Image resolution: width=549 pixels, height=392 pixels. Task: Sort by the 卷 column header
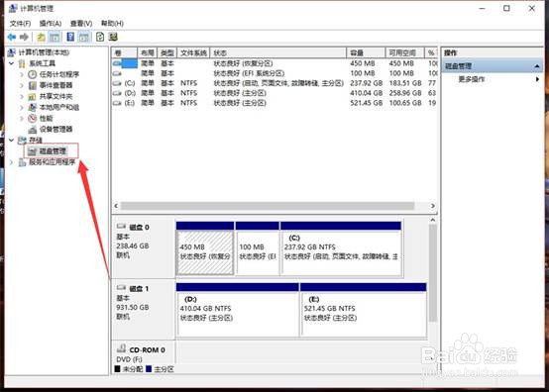(125, 52)
